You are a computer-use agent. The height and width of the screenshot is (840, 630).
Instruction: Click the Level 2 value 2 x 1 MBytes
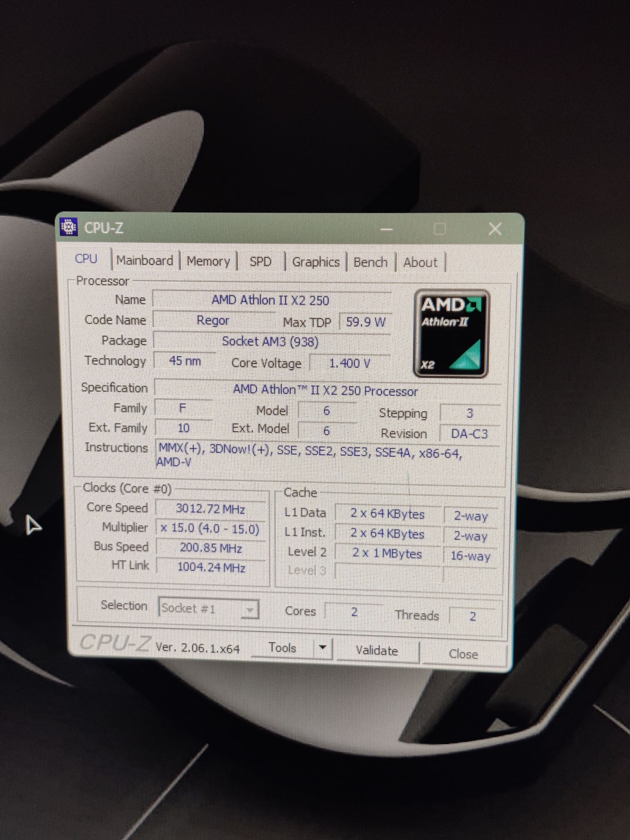[x=388, y=554]
